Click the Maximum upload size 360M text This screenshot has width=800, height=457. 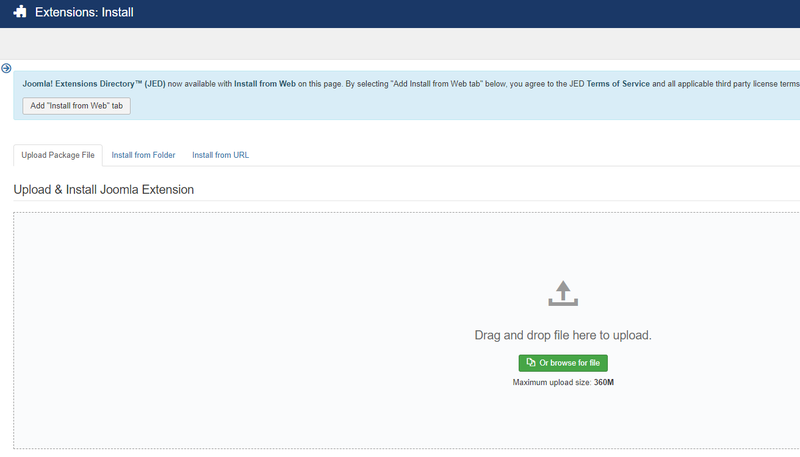point(563,383)
